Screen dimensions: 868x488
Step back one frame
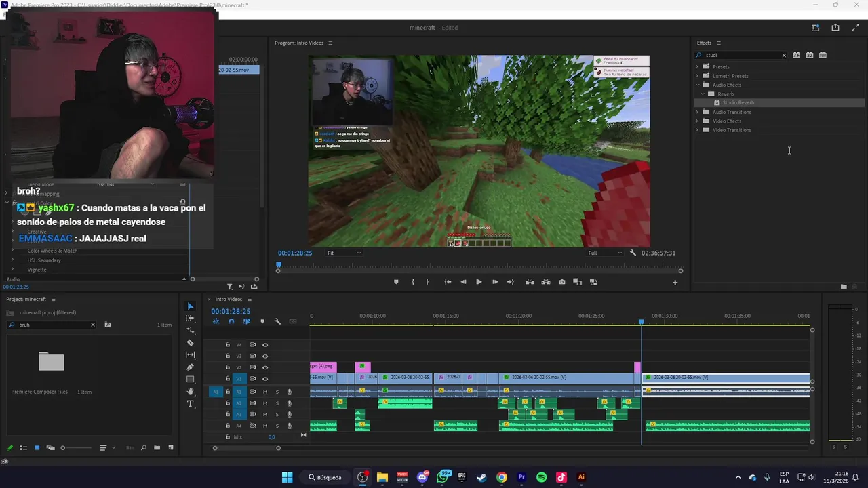pyautogui.click(x=463, y=282)
